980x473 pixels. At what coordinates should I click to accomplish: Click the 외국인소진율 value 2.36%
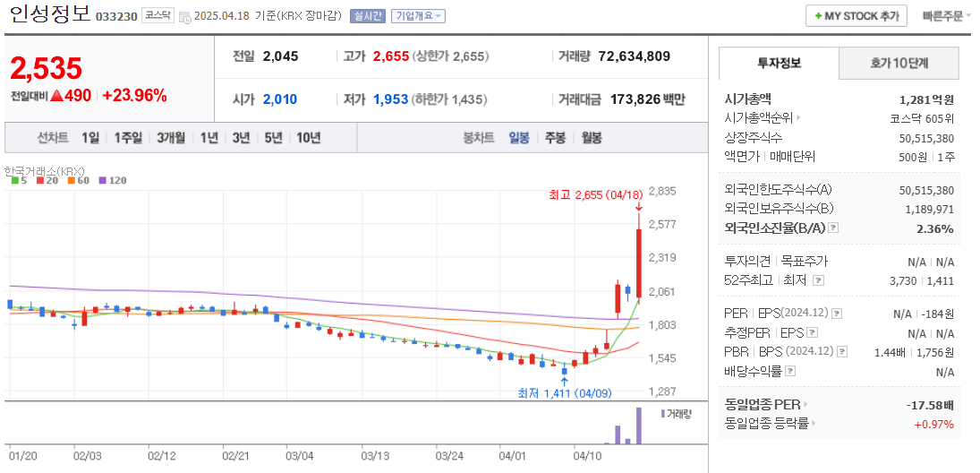click(935, 229)
